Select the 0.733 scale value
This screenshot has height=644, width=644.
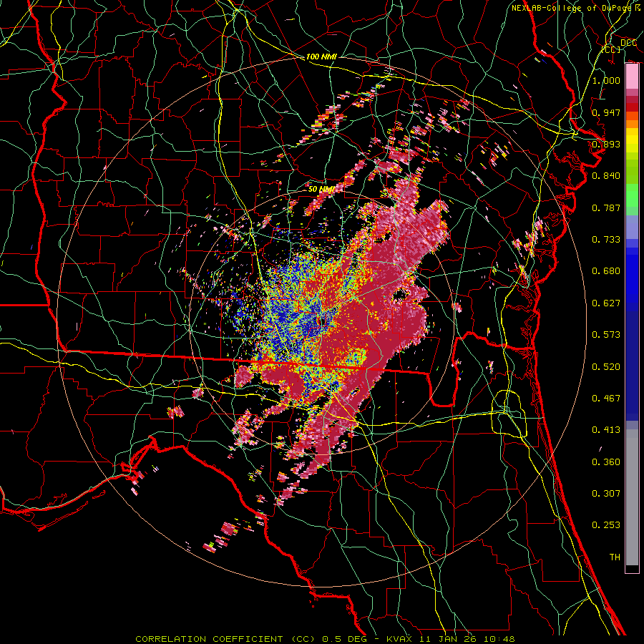(x=606, y=240)
